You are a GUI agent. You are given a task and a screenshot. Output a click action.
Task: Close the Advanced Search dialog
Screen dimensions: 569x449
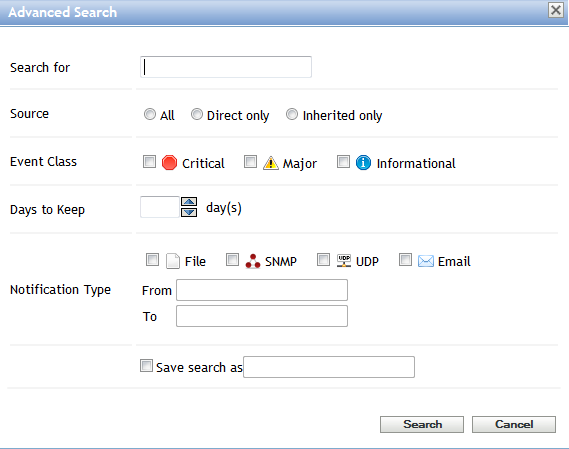pyautogui.click(x=556, y=10)
